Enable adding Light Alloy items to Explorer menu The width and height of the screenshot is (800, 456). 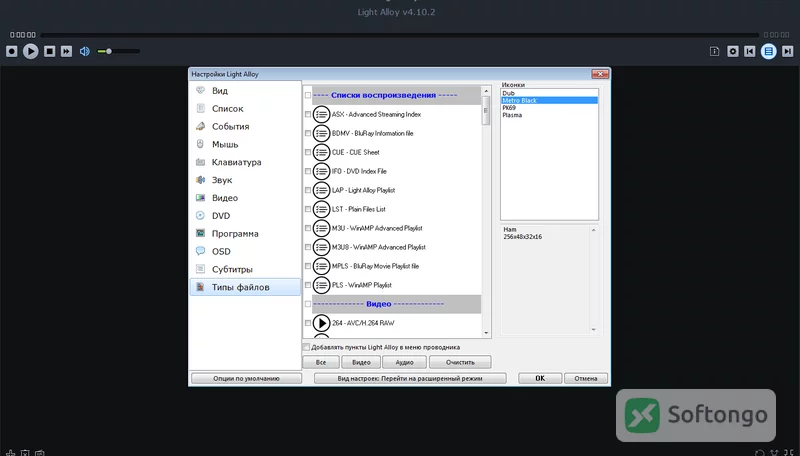click(x=306, y=347)
